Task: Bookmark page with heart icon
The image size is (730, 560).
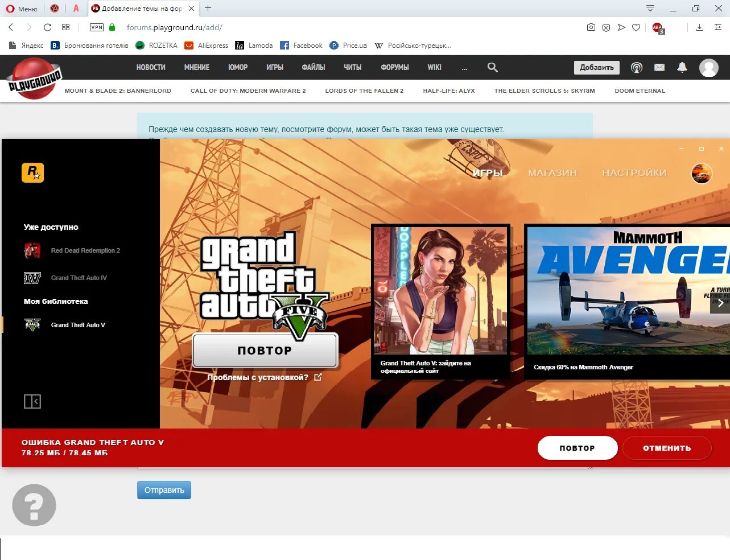Action: tap(636, 27)
